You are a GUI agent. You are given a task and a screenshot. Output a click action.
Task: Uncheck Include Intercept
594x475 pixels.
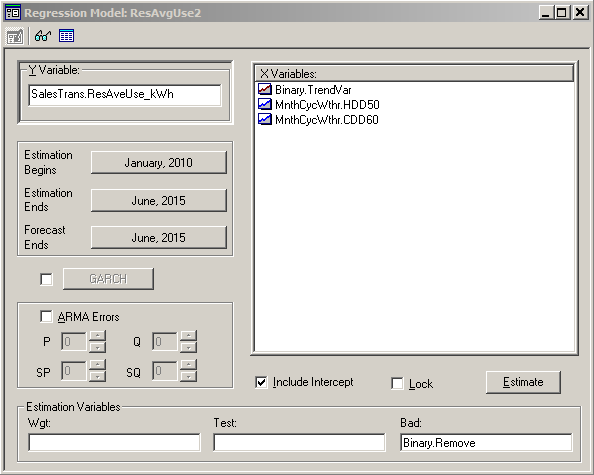(261, 383)
